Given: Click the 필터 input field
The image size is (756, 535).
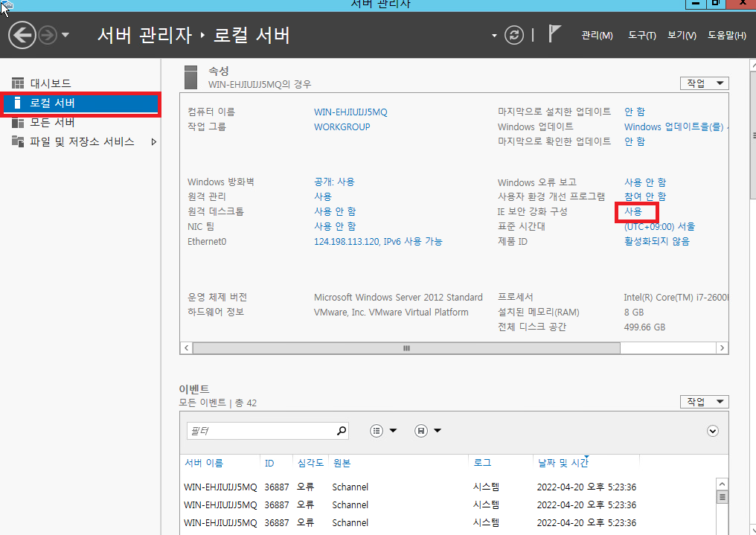Looking at the screenshot, I should point(268,431).
